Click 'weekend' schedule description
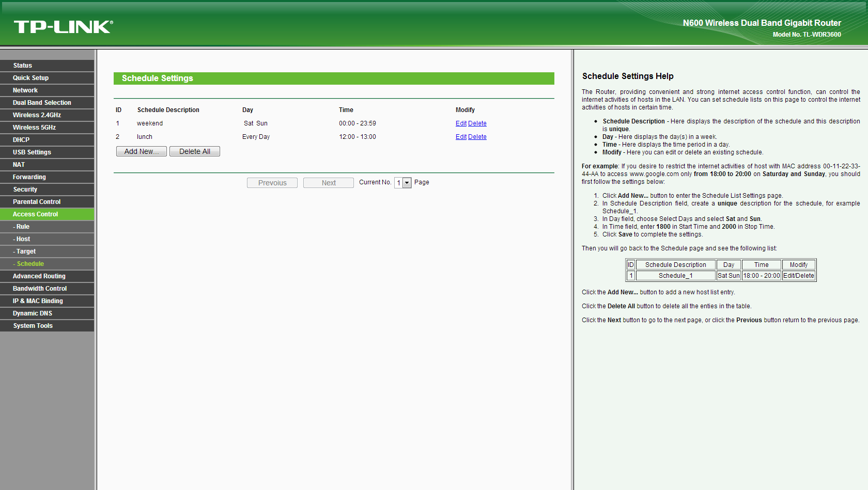 [x=150, y=123]
